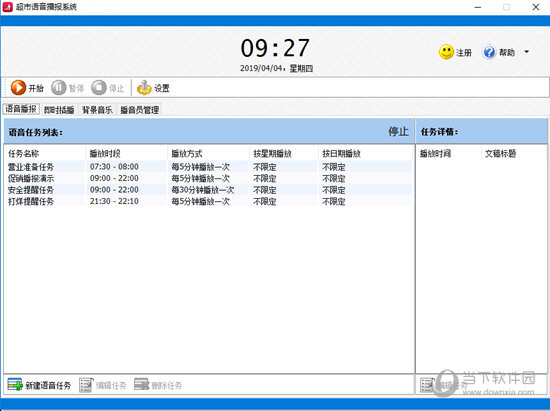Click the 文稿标题 header in details

pos(500,154)
